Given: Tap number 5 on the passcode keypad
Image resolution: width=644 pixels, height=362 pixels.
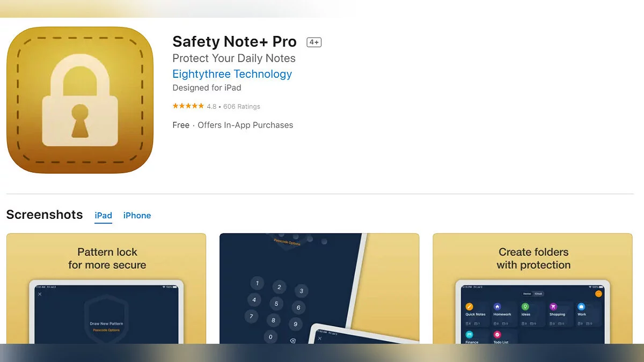Looking at the screenshot, I should (x=276, y=304).
